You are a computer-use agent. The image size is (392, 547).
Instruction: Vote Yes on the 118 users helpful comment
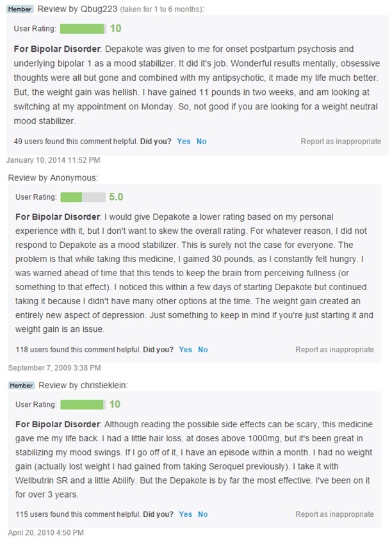click(185, 350)
